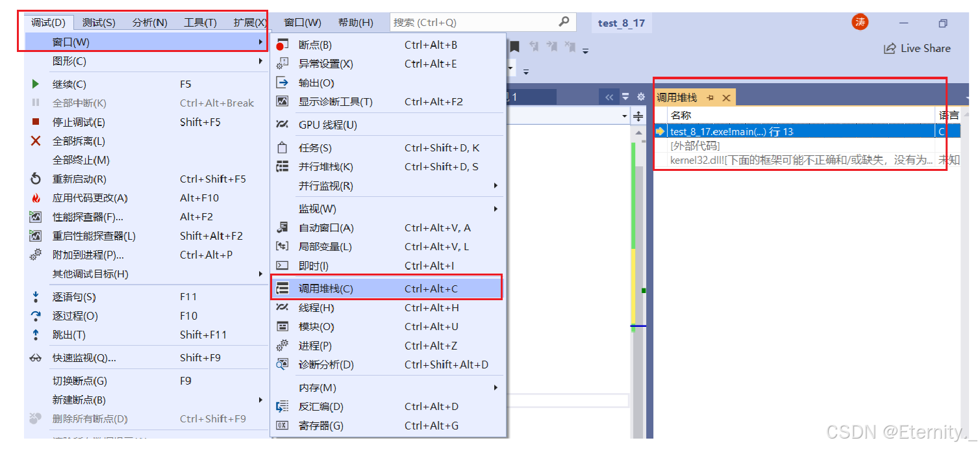Click the 逐语句(S) step-into icon
This screenshot has width=980, height=449.
coord(36,297)
